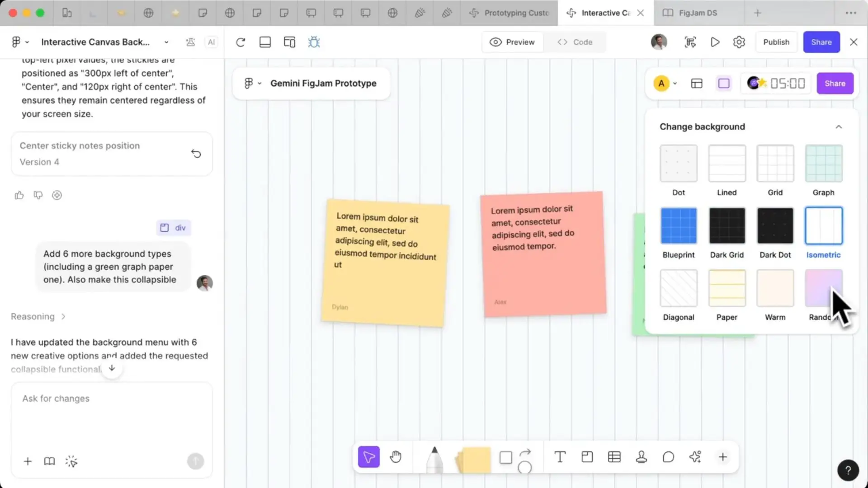Open the library book icon in chat
868x488 pixels.
pos(49,461)
